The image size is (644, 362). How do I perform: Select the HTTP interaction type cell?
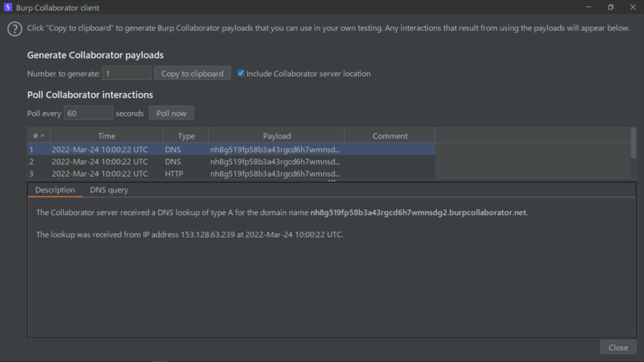pos(186,174)
